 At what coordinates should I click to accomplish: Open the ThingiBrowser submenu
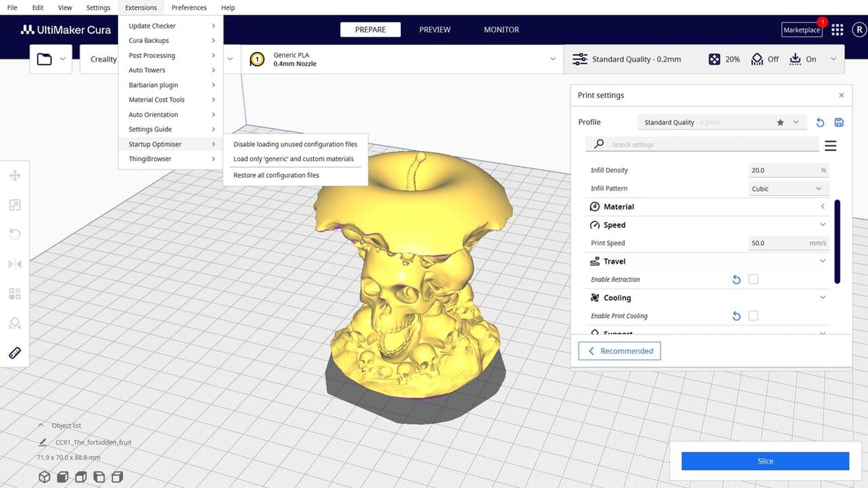pos(171,159)
